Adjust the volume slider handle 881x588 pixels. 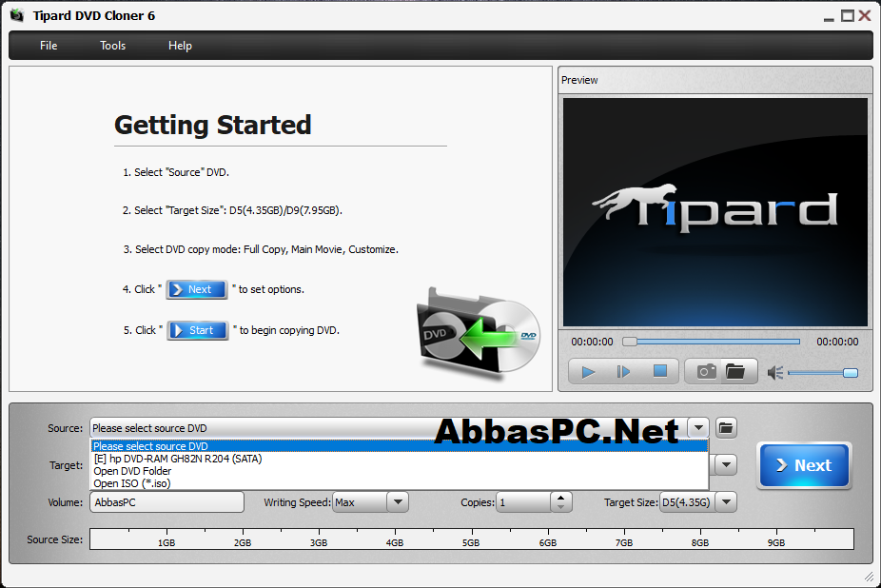tap(851, 373)
